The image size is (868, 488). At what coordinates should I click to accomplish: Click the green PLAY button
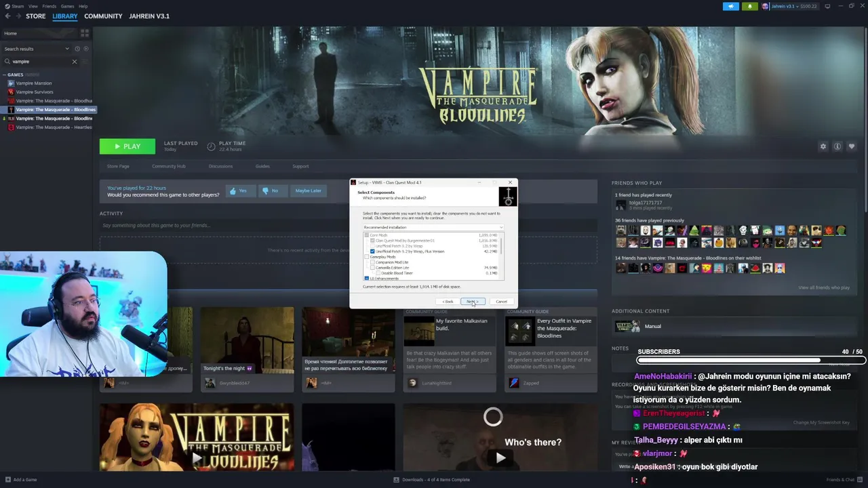coord(127,146)
